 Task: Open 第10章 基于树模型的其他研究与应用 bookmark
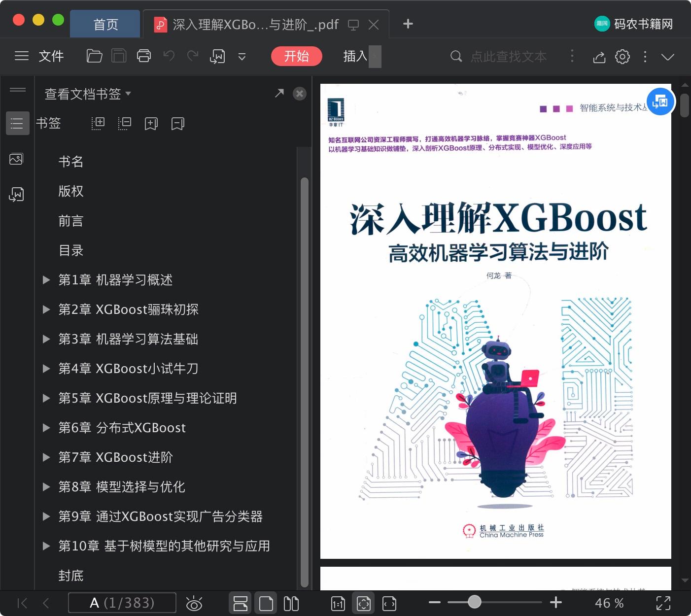click(164, 546)
